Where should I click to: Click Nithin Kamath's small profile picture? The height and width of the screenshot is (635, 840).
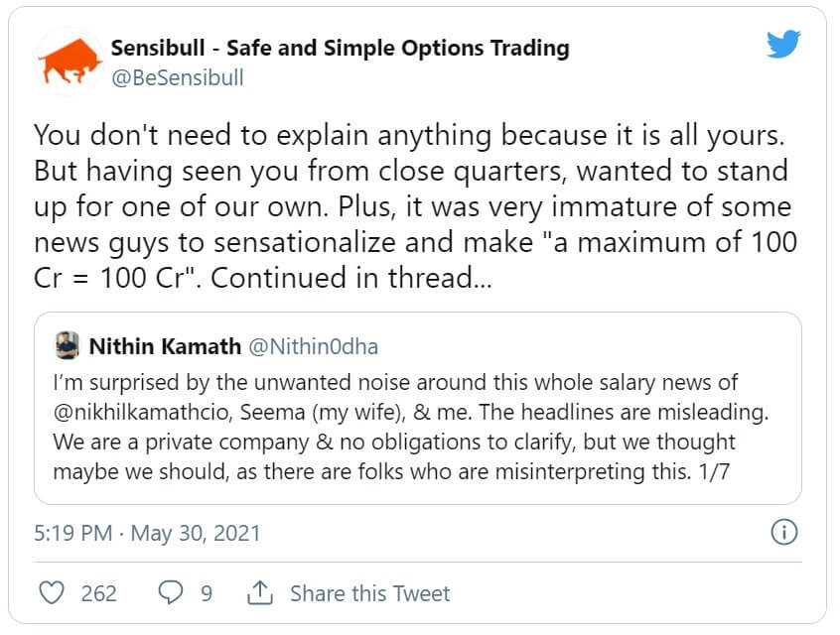[68, 346]
